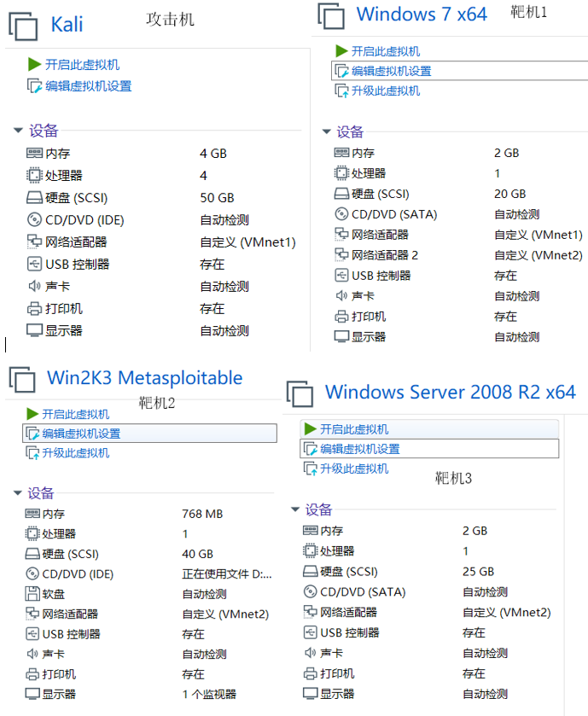
Task: Collapse the Win2K3 设备 section
Action: click(x=17, y=492)
